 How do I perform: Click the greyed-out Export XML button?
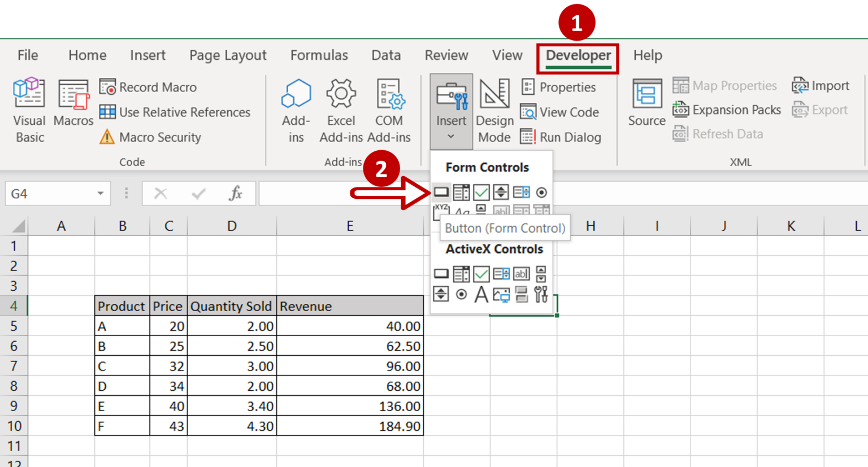[x=819, y=110]
